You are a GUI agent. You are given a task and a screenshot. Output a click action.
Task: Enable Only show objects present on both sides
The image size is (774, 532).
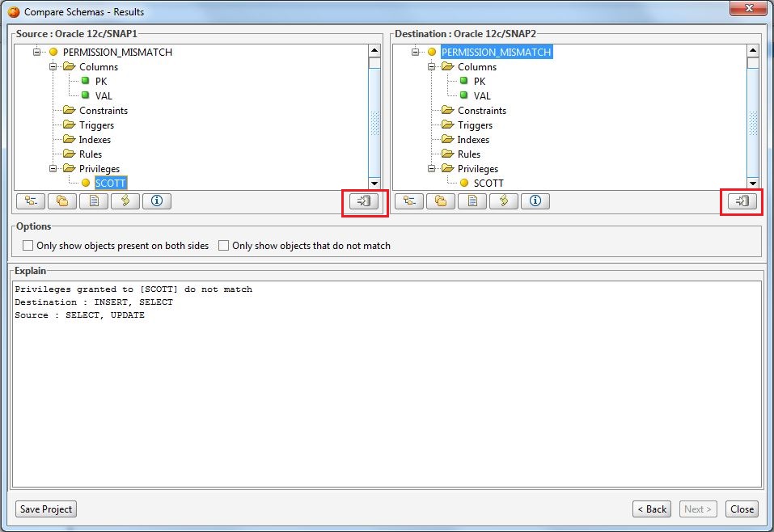tap(28, 245)
